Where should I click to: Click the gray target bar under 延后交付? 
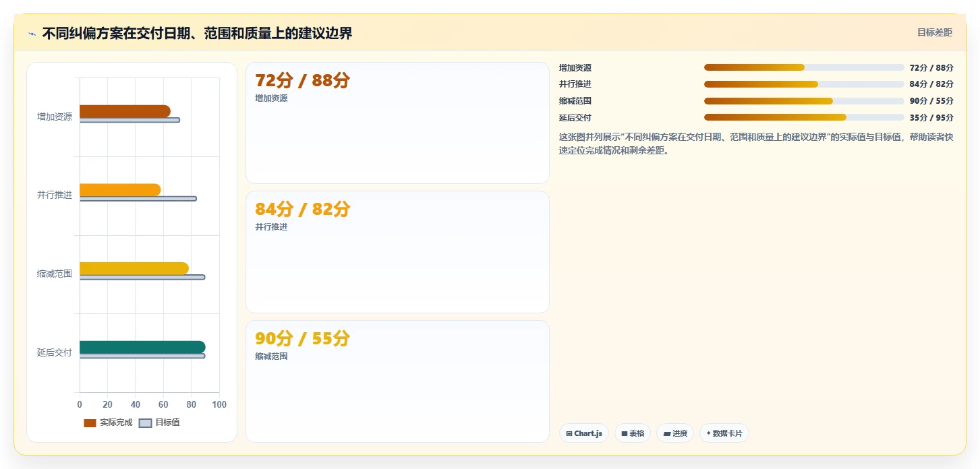142,356
